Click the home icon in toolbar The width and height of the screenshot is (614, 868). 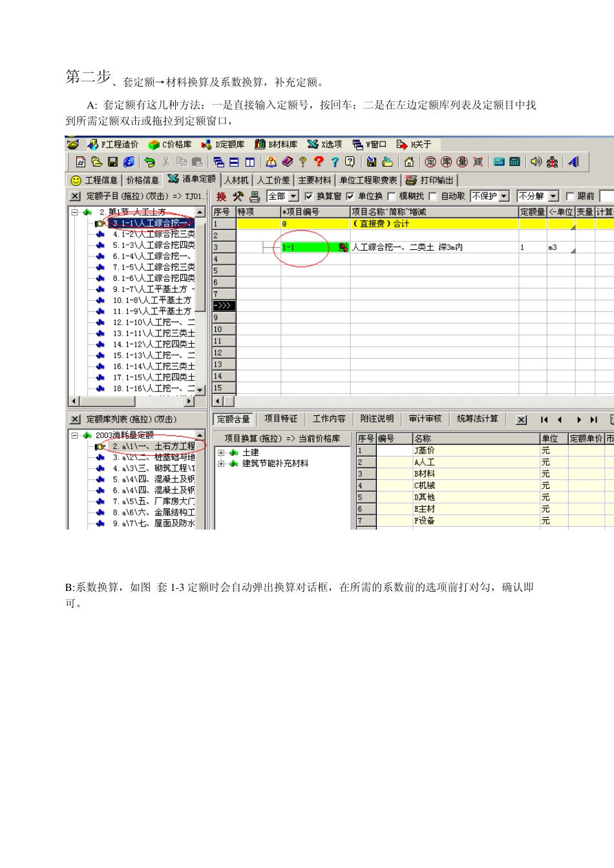click(408, 162)
